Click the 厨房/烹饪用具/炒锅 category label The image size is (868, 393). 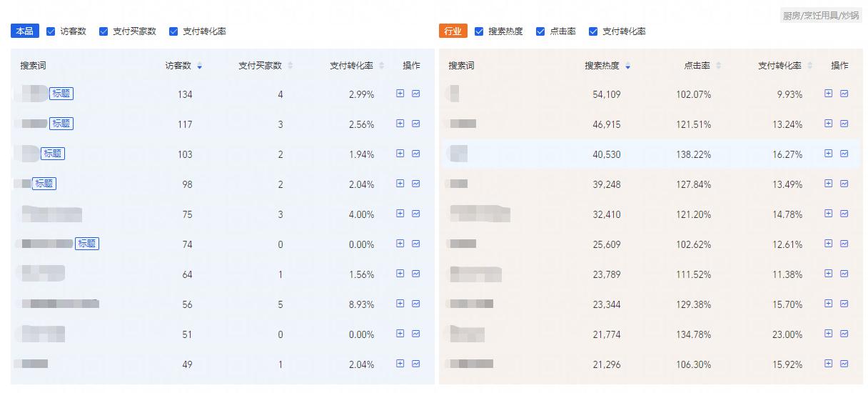tap(820, 15)
